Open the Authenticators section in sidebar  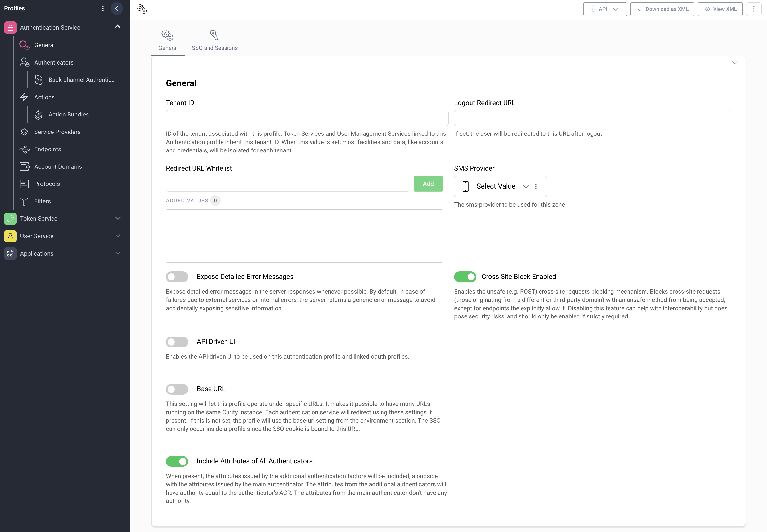click(x=54, y=62)
